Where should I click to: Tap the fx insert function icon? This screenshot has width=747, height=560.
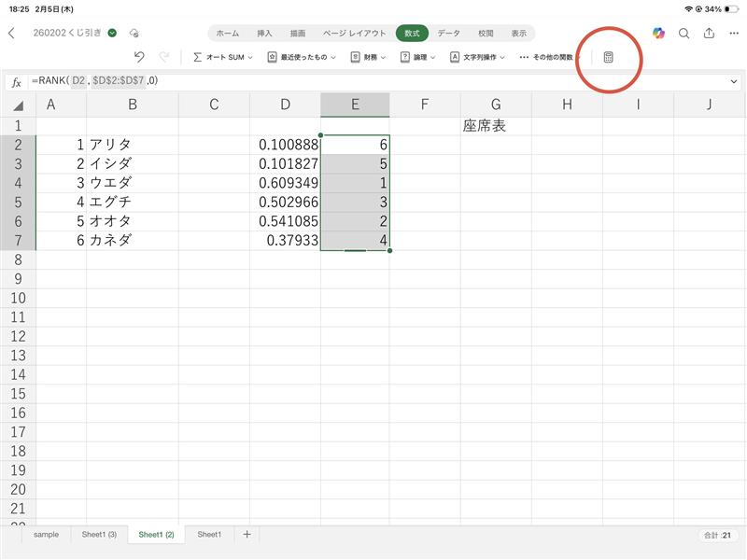click(x=16, y=81)
